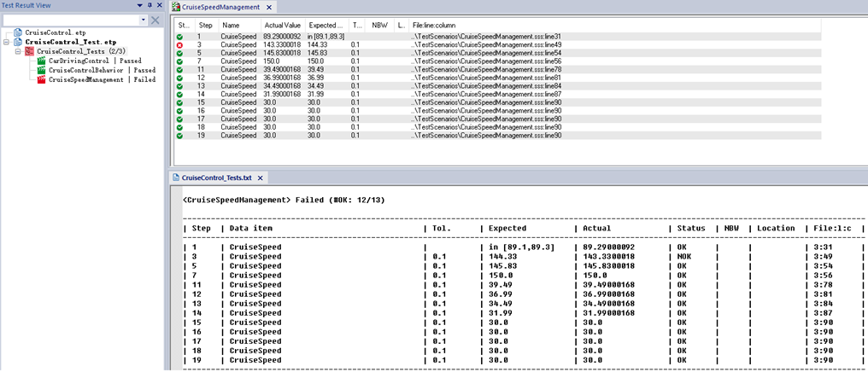868x372 pixels.
Task: Select CruiseControl_Tests (2/3) tree item
Action: [x=82, y=51]
